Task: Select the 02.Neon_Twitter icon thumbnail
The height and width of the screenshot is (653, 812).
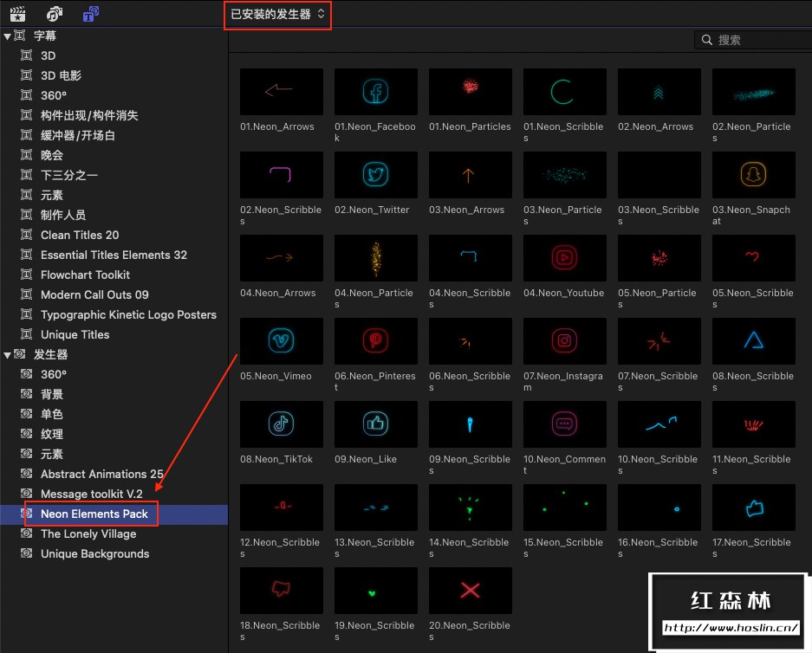Action: pos(376,175)
